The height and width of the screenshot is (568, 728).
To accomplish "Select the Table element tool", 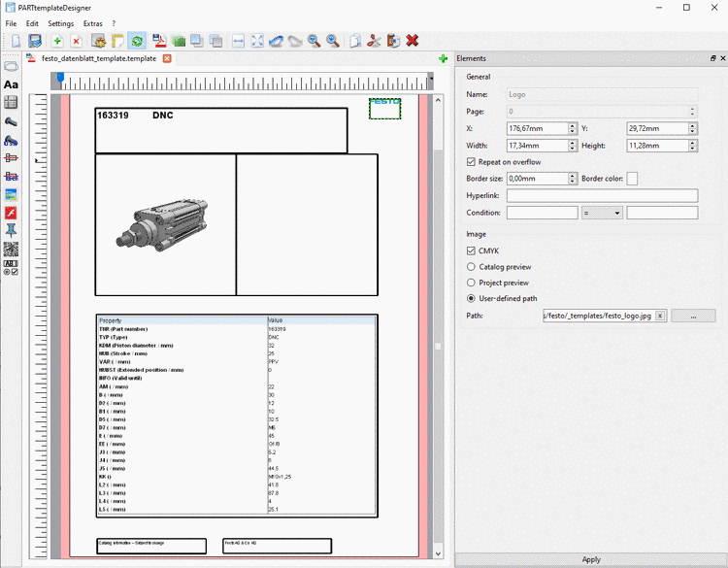I will click(x=11, y=103).
